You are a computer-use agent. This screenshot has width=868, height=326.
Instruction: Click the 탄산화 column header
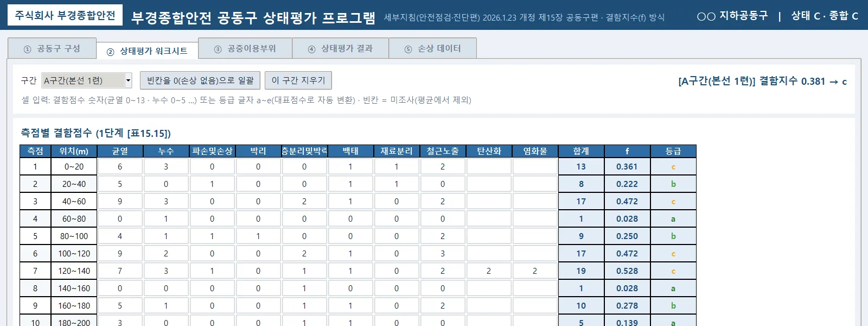point(489,151)
